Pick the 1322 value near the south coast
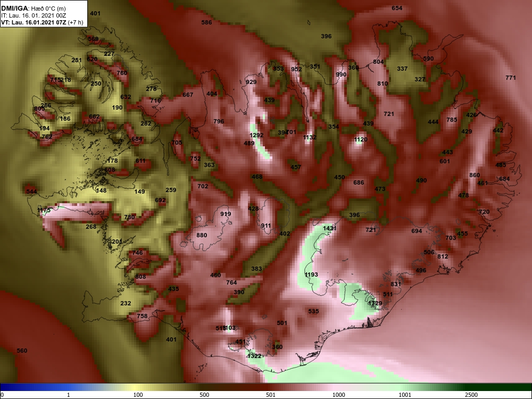The height and width of the screenshot is (399, 532). click(x=254, y=356)
